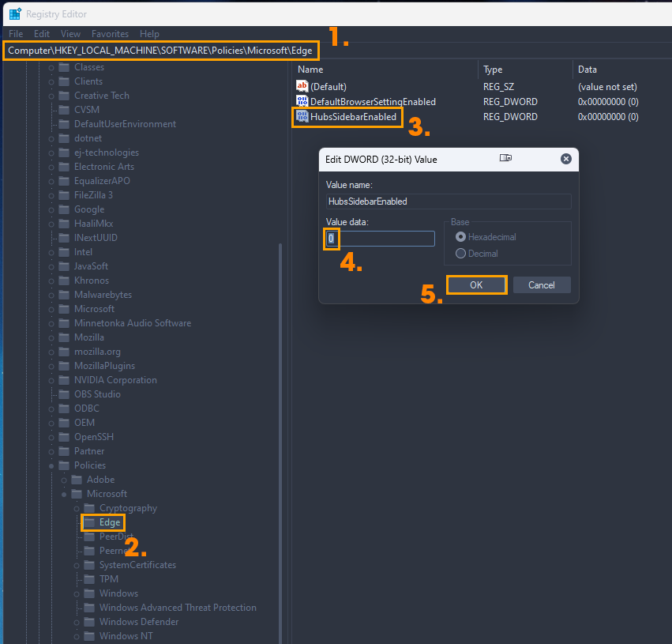672x644 pixels.
Task: Collapse the Policies tree node
Action: click(x=51, y=465)
